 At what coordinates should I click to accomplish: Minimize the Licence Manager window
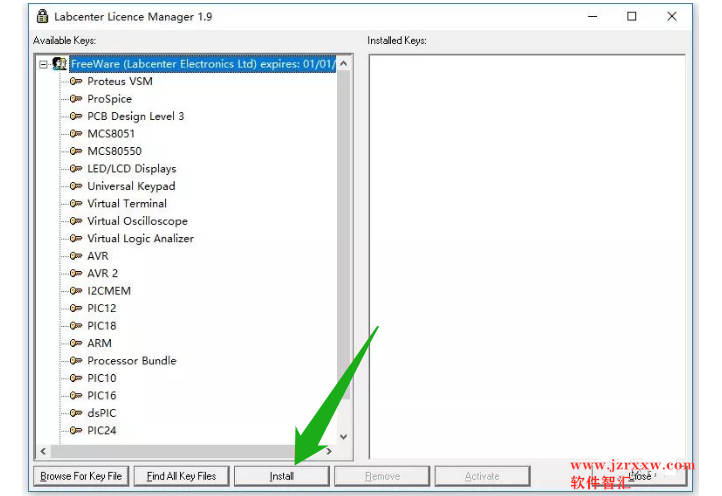pyautogui.click(x=593, y=17)
